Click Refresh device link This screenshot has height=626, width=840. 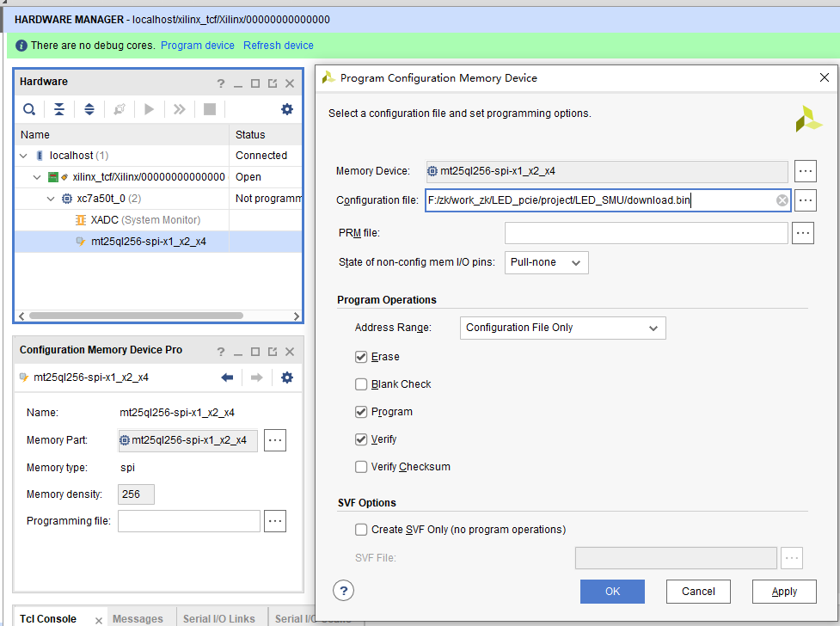(279, 46)
